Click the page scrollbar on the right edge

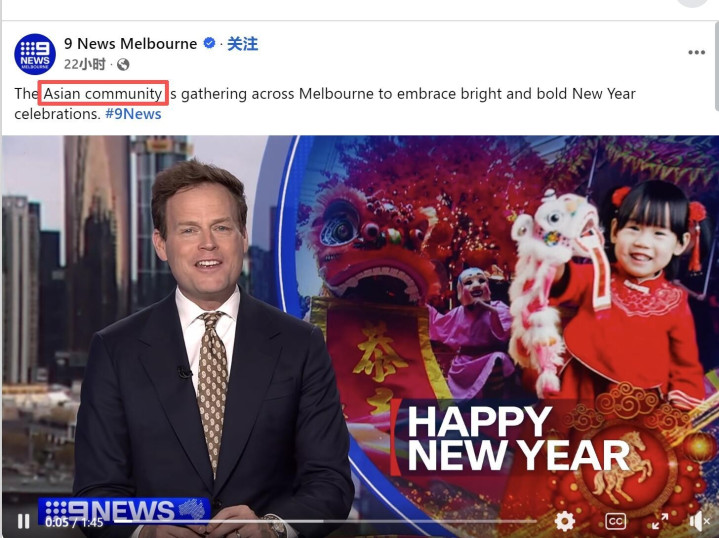(717, 64)
